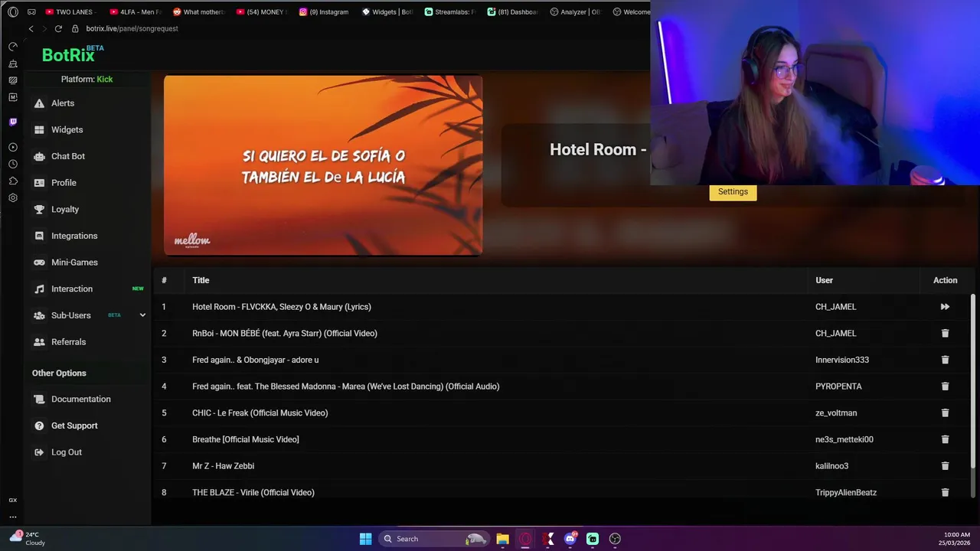Switch to the (81) Dashboard tab
The width and height of the screenshot is (980, 551).
[x=513, y=12]
